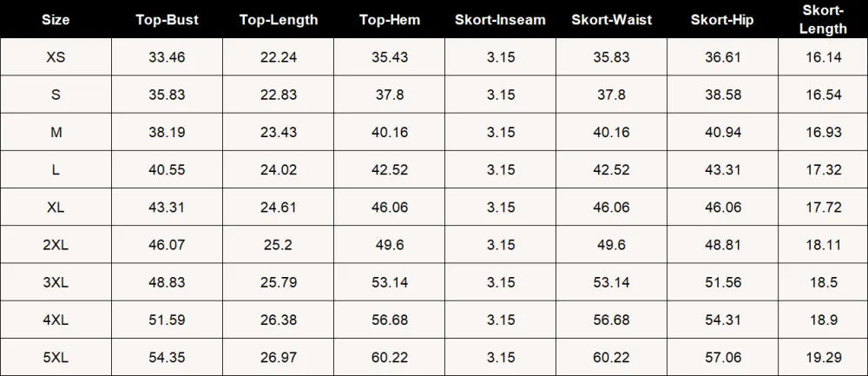Select the 56.68 Skort-Waist value for 4XL
The width and height of the screenshot is (868, 376).
[x=612, y=320]
